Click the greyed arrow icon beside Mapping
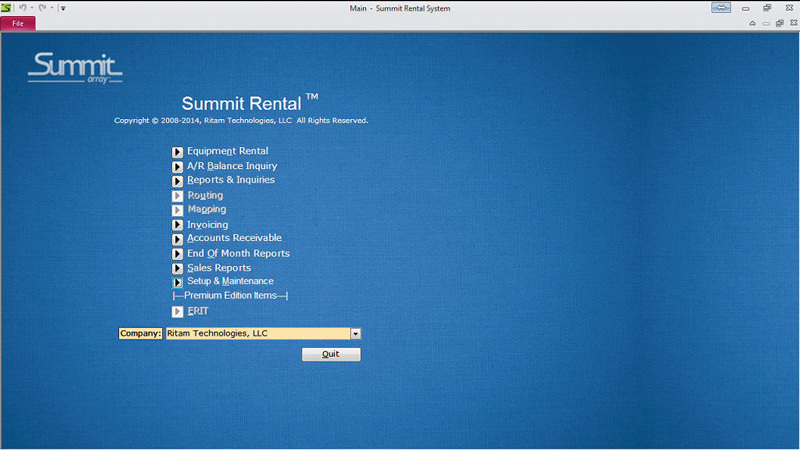Viewport: 800px width, 450px height. pos(177,210)
